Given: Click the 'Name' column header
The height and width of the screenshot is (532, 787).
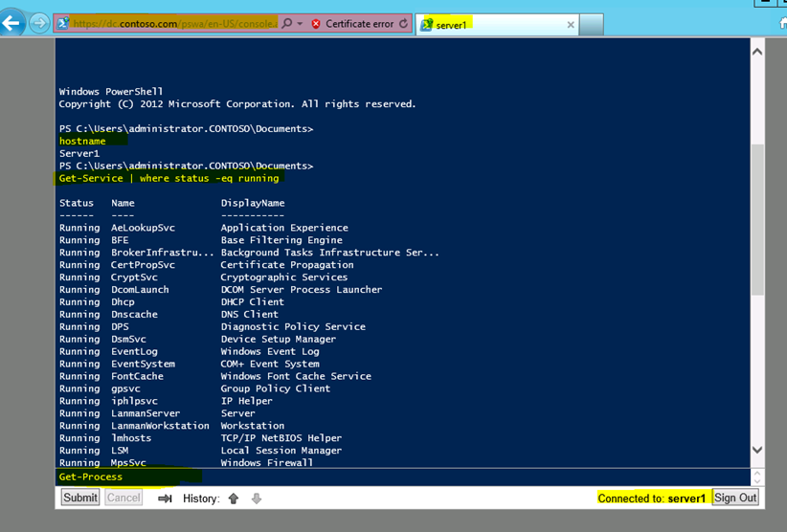Looking at the screenshot, I should pyautogui.click(x=123, y=203).
